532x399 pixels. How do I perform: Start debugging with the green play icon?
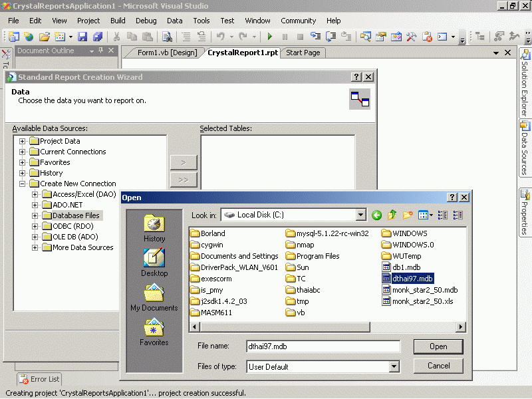coord(270,37)
